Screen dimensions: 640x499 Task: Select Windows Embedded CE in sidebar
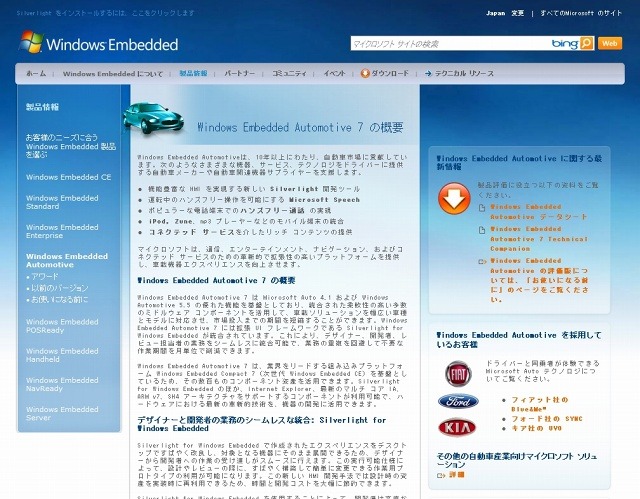pyautogui.click(x=68, y=177)
